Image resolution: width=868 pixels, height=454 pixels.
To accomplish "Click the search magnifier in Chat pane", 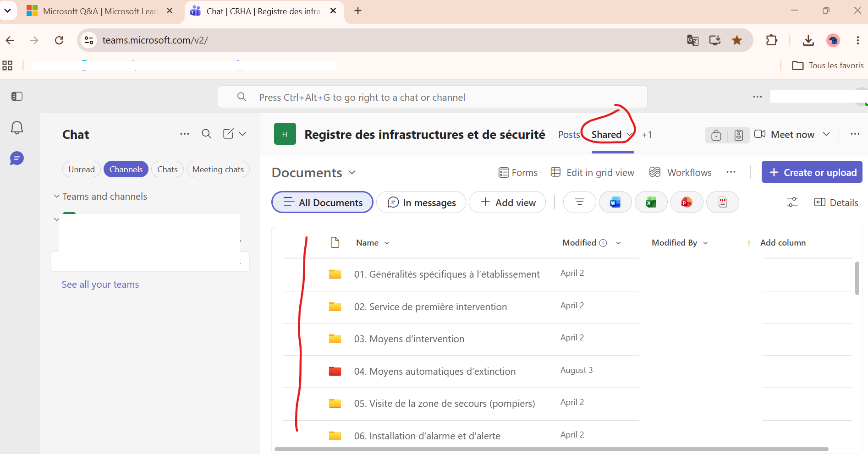I will click(x=207, y=134).
